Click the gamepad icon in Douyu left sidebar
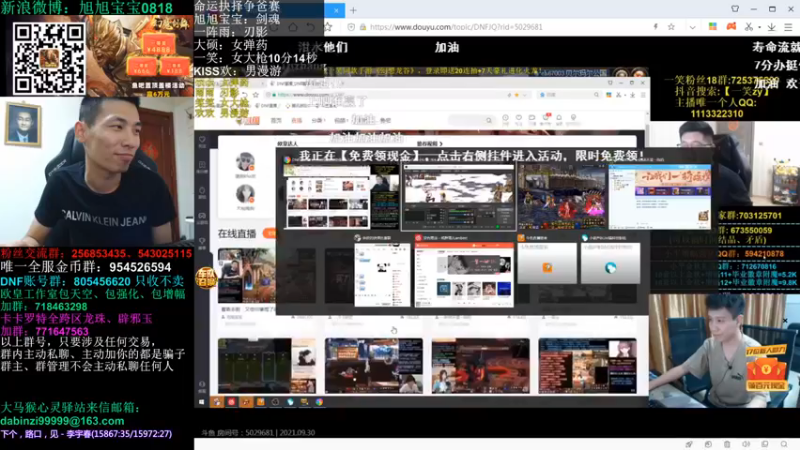The width and height of the screenshot is (800, 450). click(x=202, y=217)
